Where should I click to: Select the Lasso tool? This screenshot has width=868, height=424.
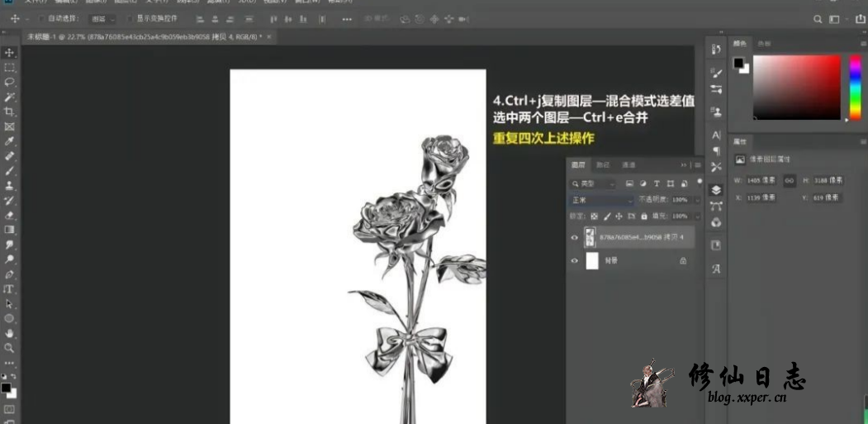click(x=9, y=82)
